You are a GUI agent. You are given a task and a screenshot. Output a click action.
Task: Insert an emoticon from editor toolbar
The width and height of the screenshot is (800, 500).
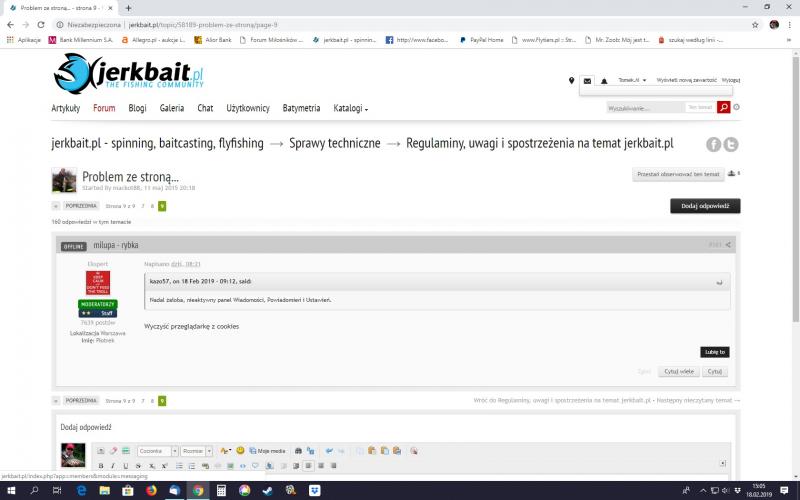click(x=241, y=451)
